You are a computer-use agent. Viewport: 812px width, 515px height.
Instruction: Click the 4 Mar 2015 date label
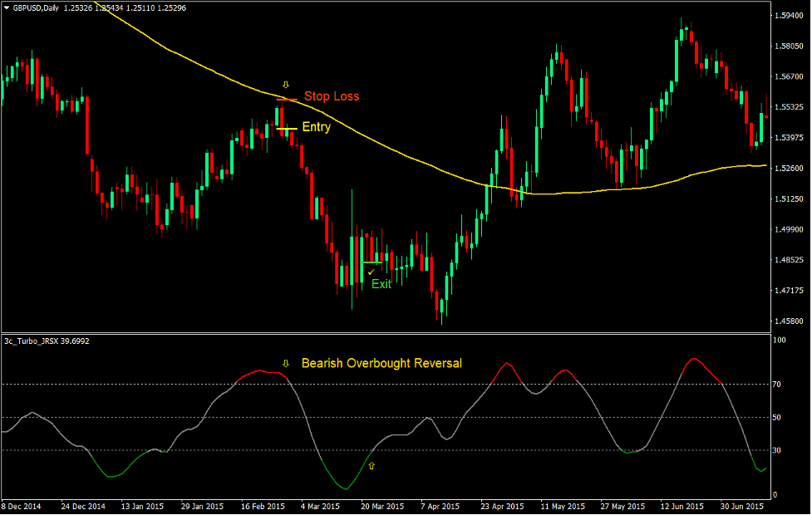[319, 506]
